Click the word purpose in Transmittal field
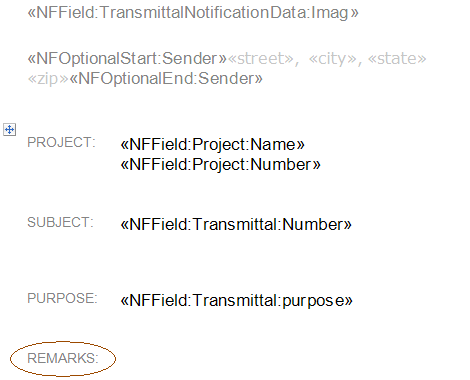The image size is (470, 380). 313,301
